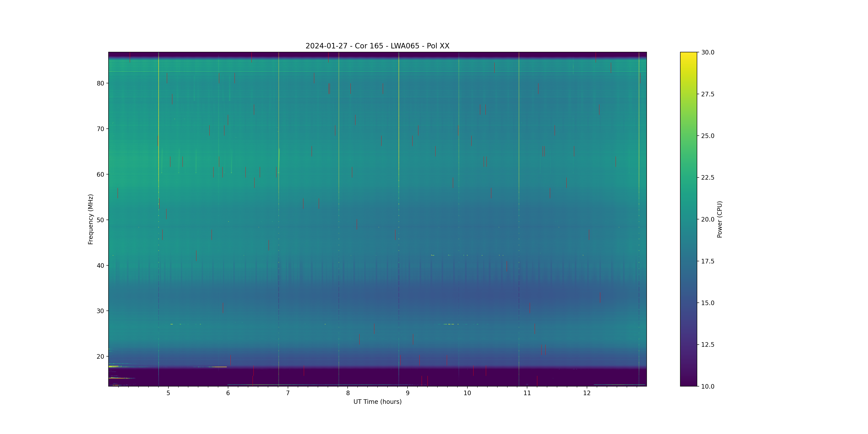Click the y-axis tick label 80
The image size is (868, 434).
click(100, 83)
